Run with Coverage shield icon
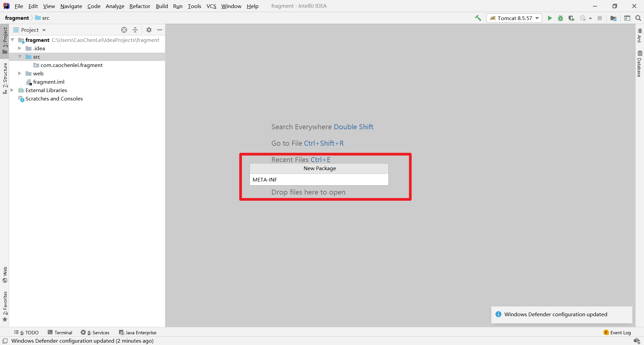The height and width of the screenshot is (345, 644). pos(571,18)
